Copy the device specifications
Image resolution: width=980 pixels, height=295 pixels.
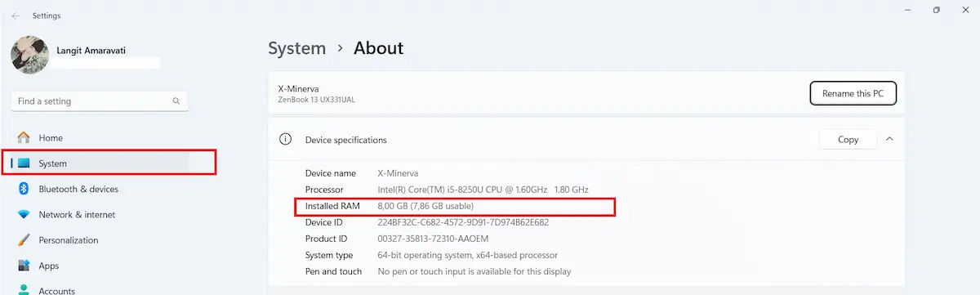(x=848, y=140)
